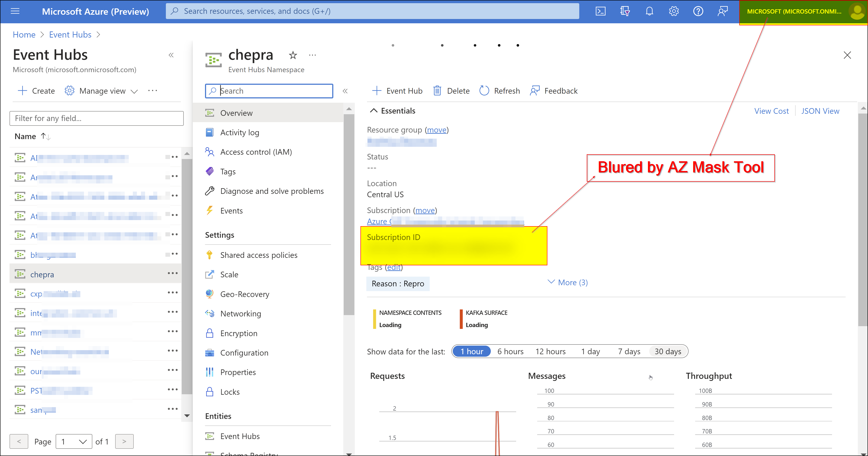Click the Delete trash toolbar button

451,91
